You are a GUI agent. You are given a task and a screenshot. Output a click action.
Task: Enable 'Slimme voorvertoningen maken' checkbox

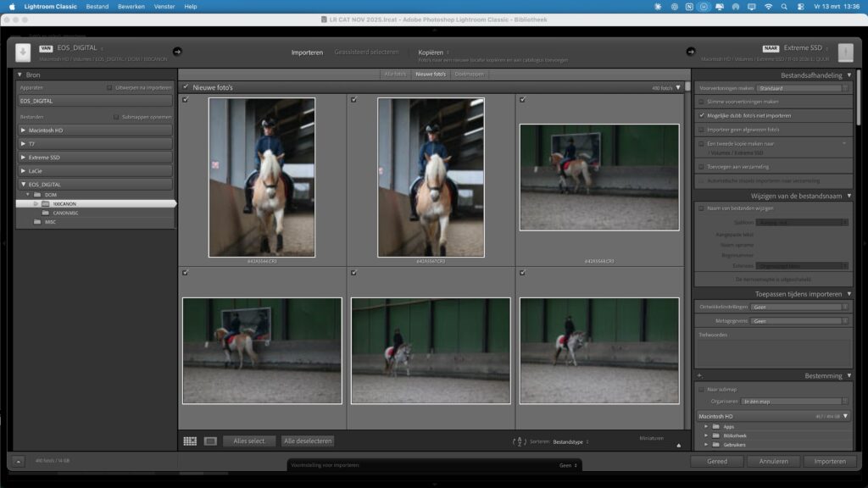point(701,101)
